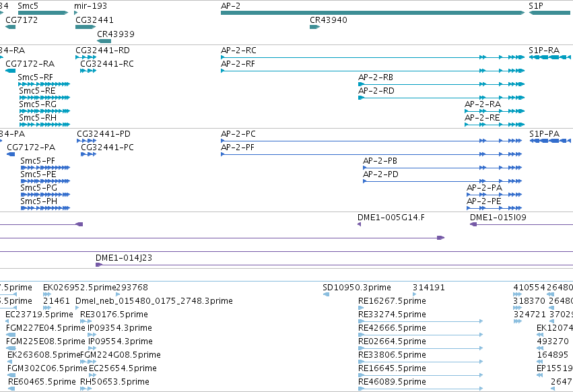Select the AP-2-RA transcript
Image resolution: width=573 pixels, height=392 pixels.
click(x=495, y=111)
